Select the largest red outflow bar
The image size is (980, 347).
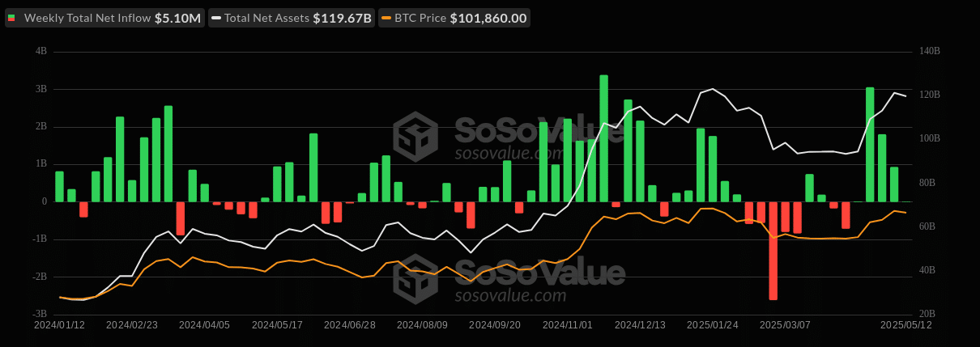(x=773, y=251)
